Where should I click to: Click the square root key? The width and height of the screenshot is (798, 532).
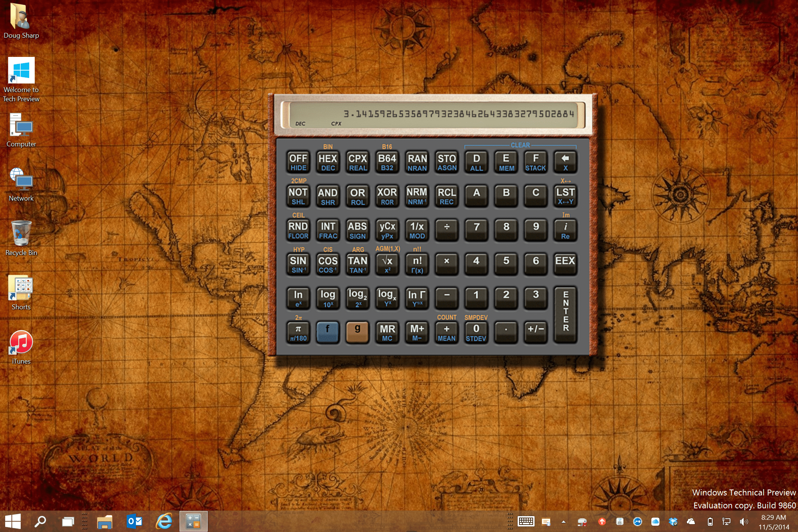pos(387,265)
